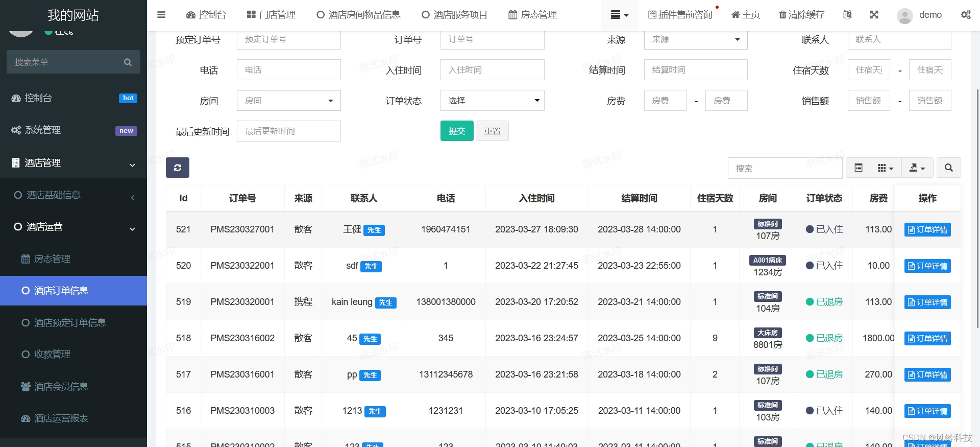Expand 酒店基础信息 sidebar submenu

tap(73, 195)
